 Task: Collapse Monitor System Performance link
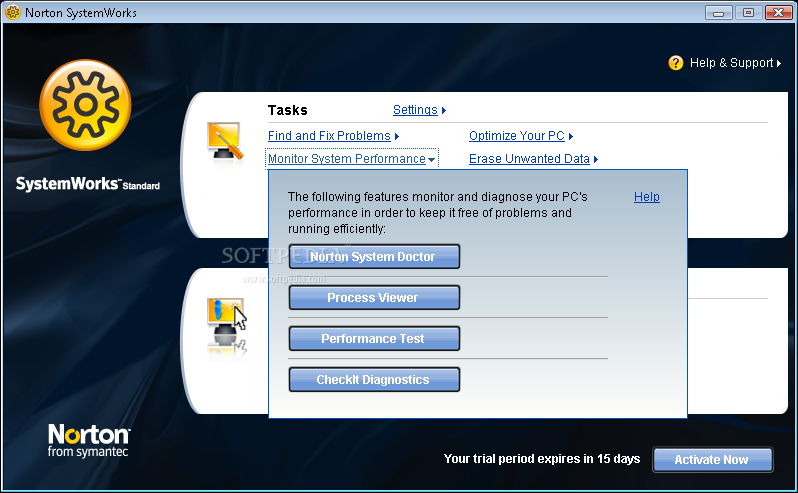tap(347, 159)
